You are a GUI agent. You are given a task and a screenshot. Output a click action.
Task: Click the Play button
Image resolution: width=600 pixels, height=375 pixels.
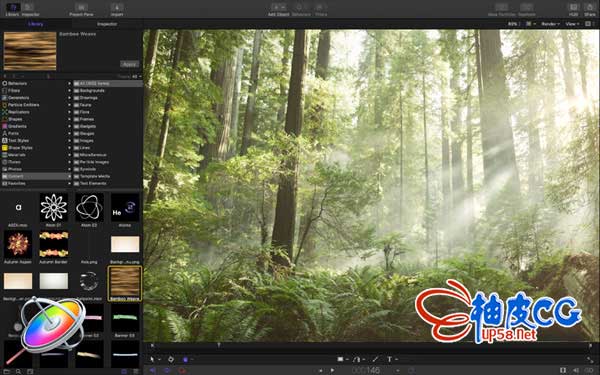pos(333,370)
